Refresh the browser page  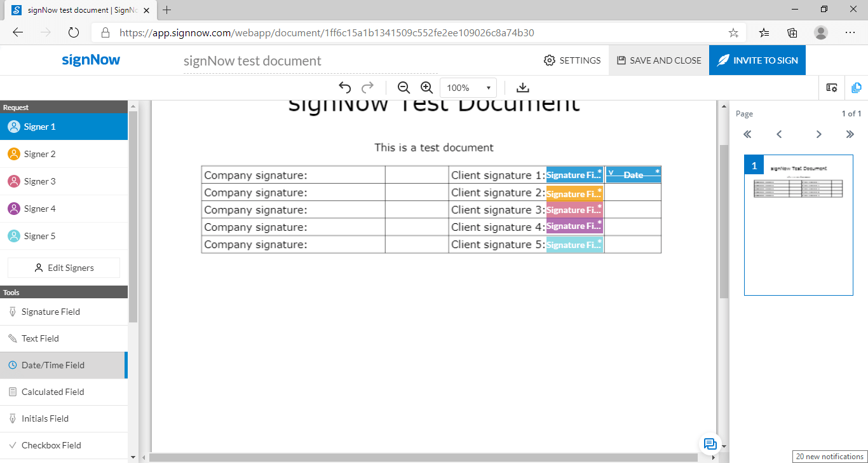point(73,32)
